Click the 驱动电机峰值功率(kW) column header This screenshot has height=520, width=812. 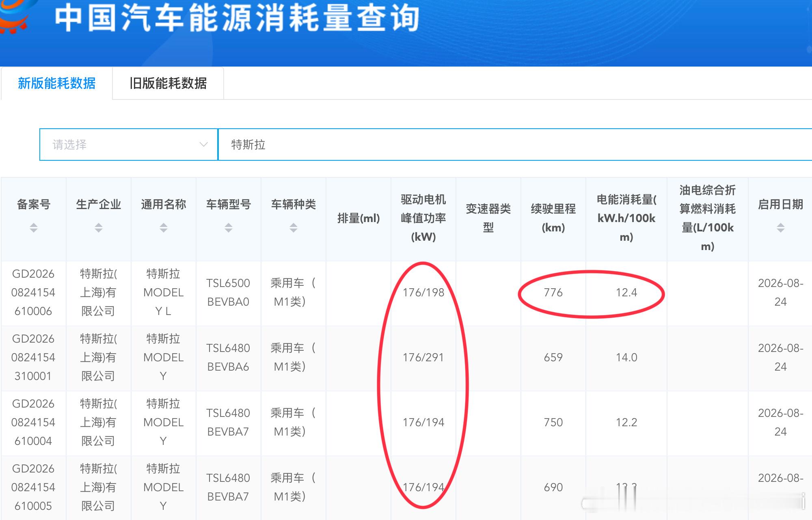(x=423, y=218)
